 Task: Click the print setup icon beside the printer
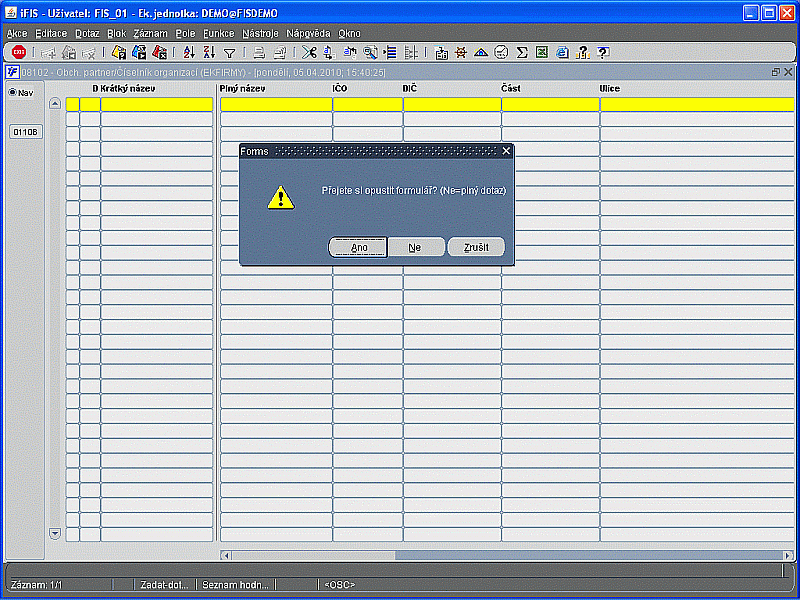click(279, 52)
